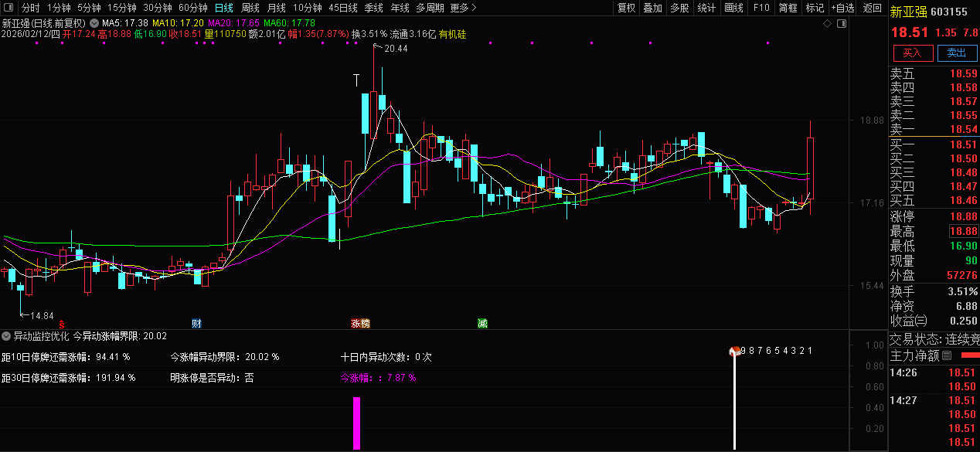The width and height of the screenshot is (980, 452).
Task: Select the 45日线 period tab
Action: [343, 8]
